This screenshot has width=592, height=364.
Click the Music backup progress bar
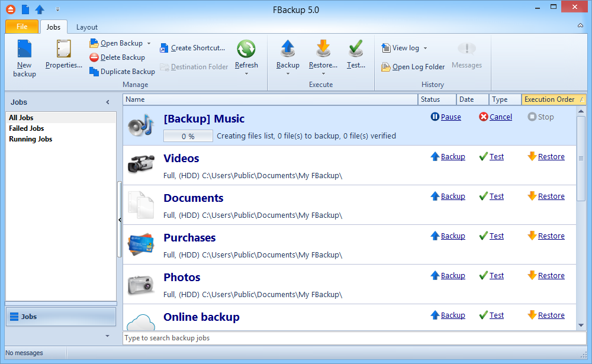point(188,136)
